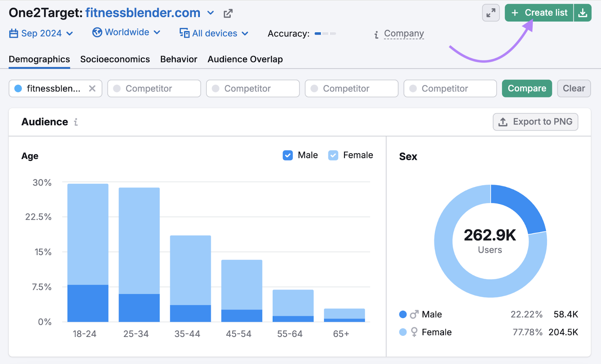This screenshot has height=364, width=601.
Task: Click the expand fullscreen icon
Action: click(491, 13)
